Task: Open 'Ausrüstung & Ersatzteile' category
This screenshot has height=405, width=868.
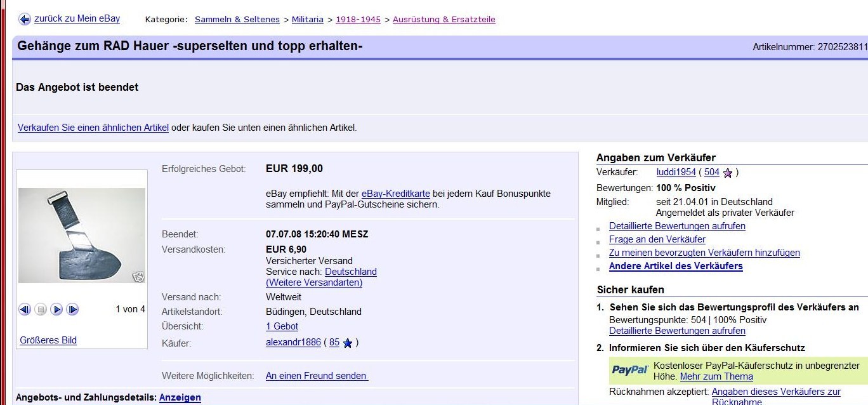Action: pyautogui.click(x=444, y=20)
